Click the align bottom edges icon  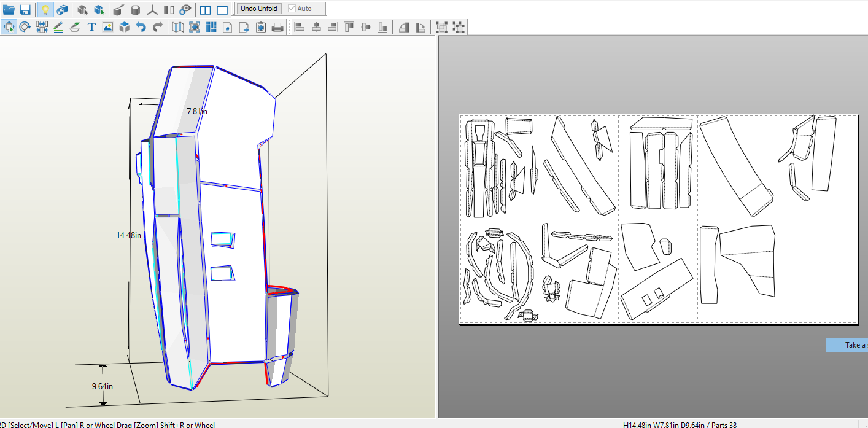point(383,27)
